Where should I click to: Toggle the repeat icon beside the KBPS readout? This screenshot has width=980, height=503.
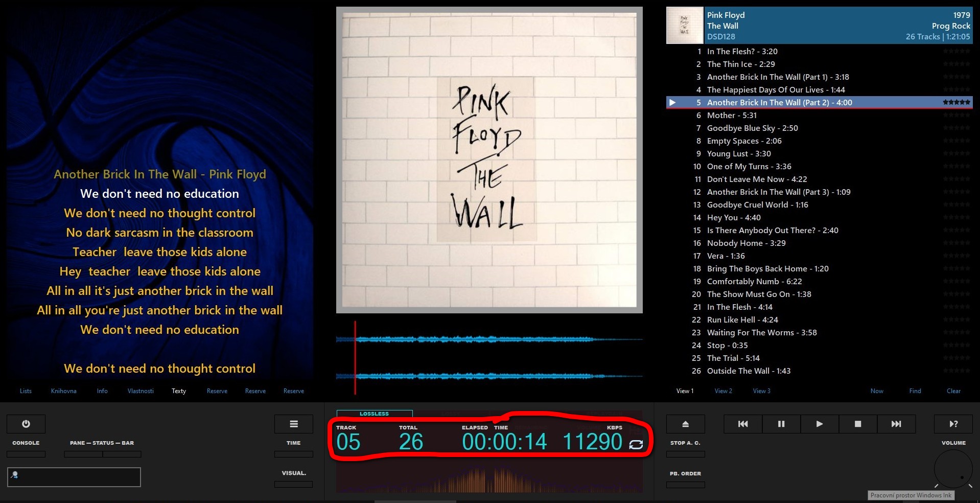pos(636,444)
